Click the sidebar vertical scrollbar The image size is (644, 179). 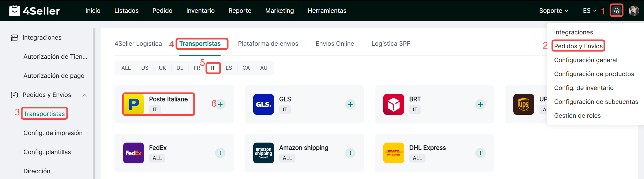click(94, 101)
